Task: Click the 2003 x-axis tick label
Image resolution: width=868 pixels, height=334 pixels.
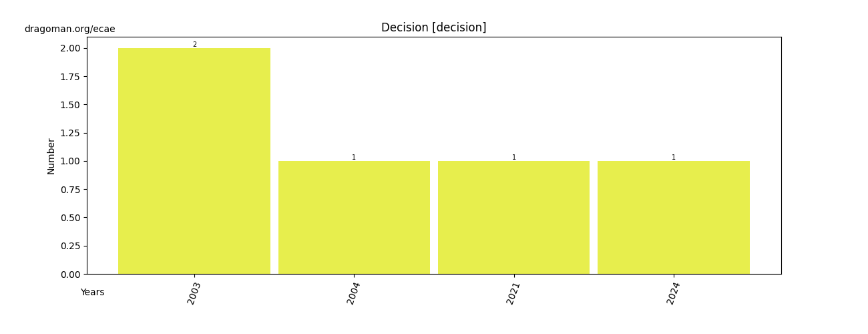Action: pos(194,293)
